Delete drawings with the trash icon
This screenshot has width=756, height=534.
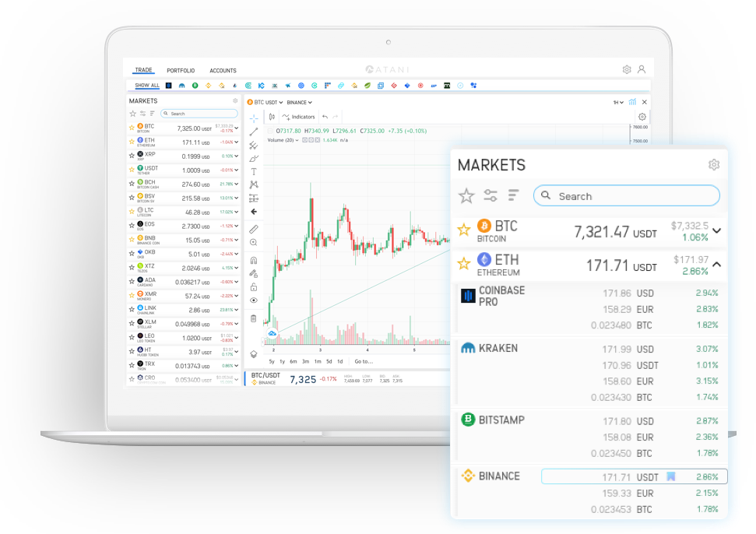pos(254,318)
